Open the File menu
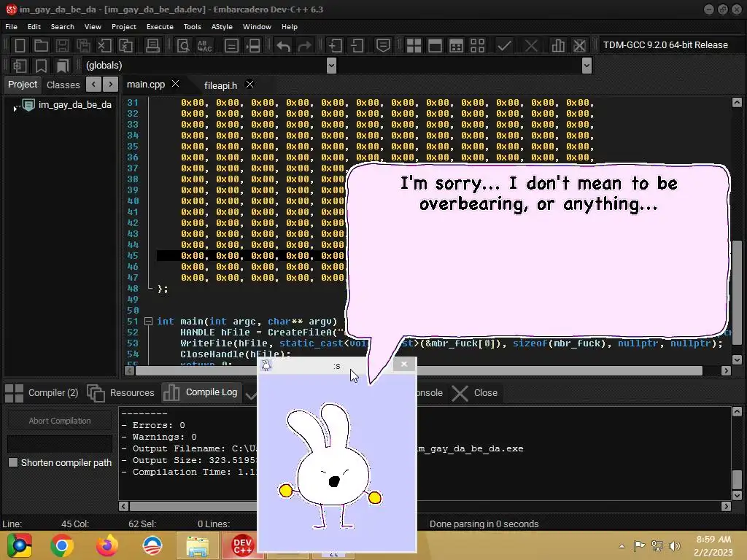 pos(12,27)
